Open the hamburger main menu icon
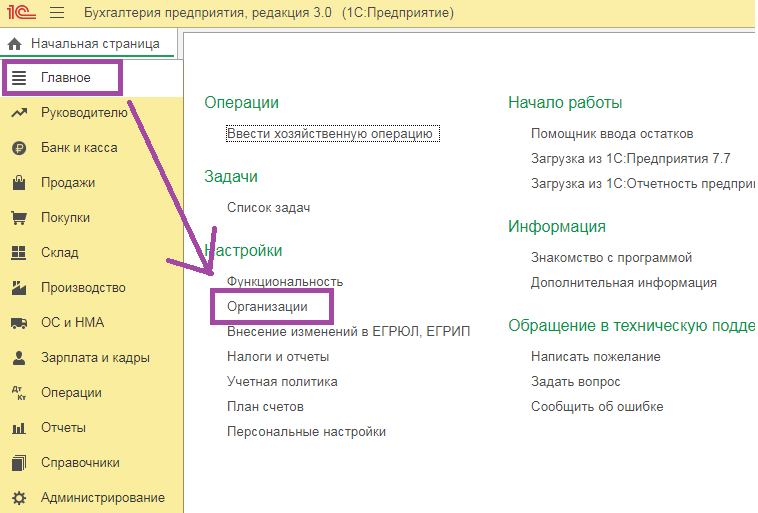This screenshot has width=758, height=513. coord(57,12)
